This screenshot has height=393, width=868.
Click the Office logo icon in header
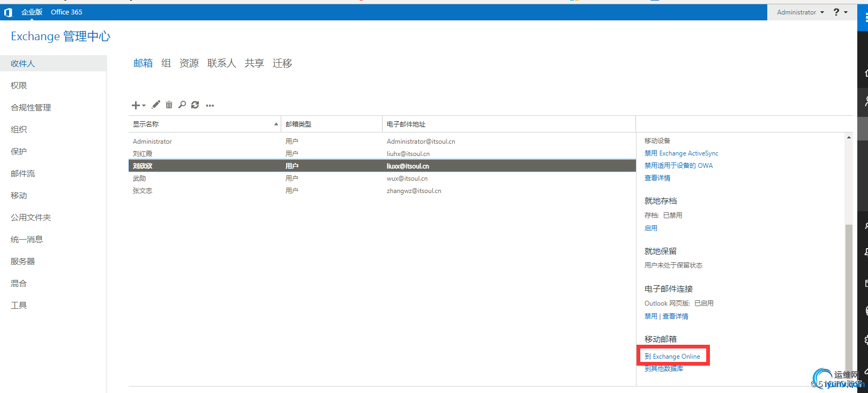(8, 12)
